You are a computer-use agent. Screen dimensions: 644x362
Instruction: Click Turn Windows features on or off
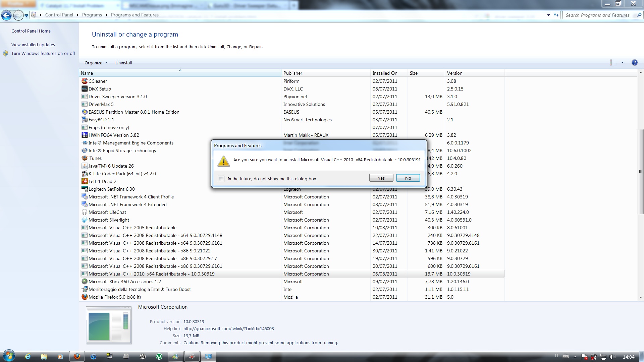pos(43,54)
